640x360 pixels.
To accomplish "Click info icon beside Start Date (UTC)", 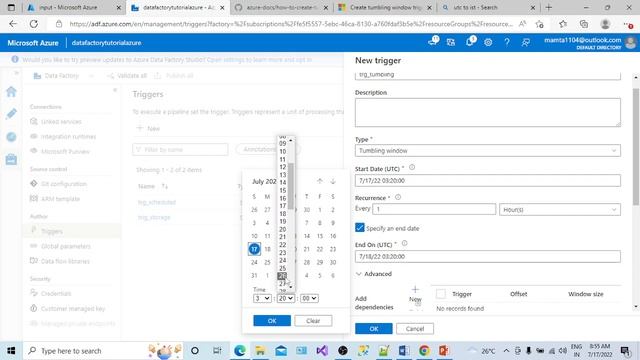I will coord(412,167).
